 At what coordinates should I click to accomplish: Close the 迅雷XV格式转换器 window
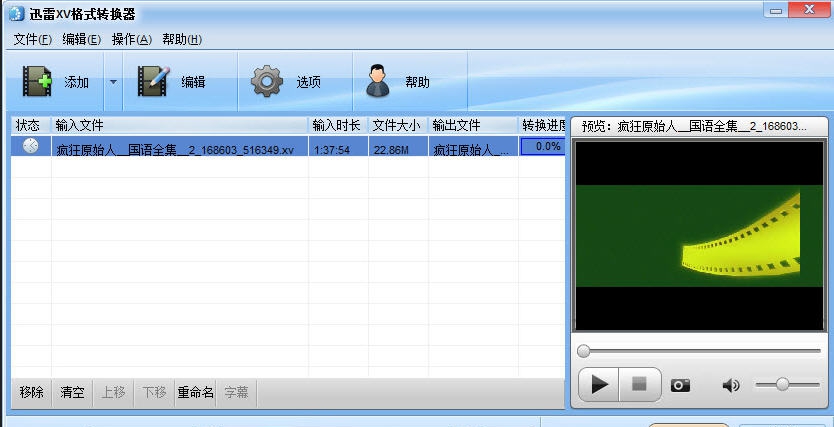809,10
